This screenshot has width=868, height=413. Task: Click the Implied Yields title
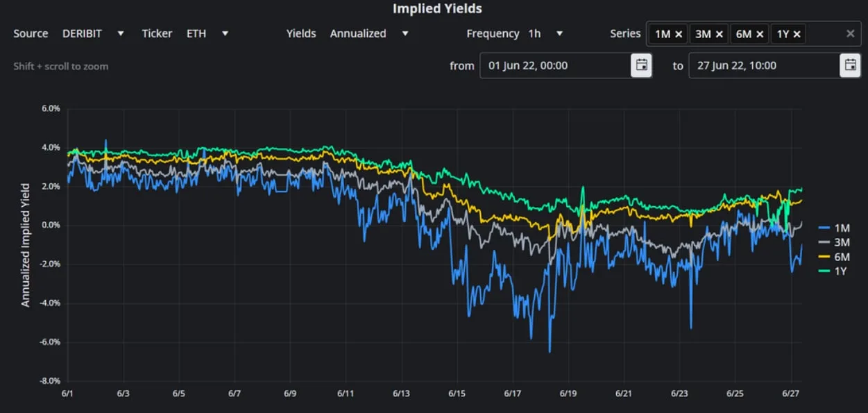pyautogui.click(x=437, y=9)
